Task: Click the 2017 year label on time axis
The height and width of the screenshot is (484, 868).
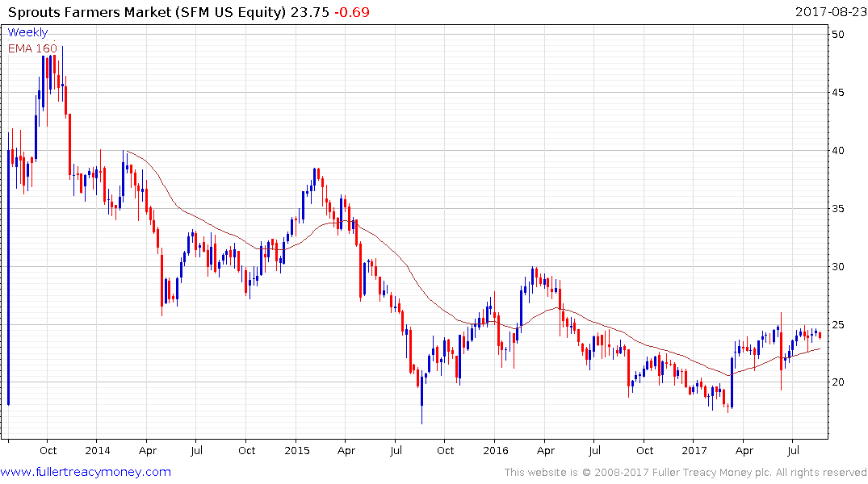Action: [694, 450]
